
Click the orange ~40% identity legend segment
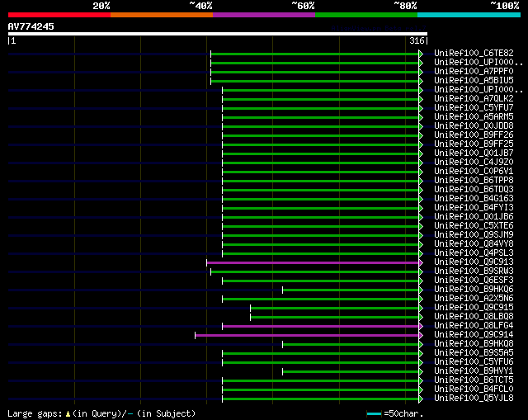click(162, 15)
